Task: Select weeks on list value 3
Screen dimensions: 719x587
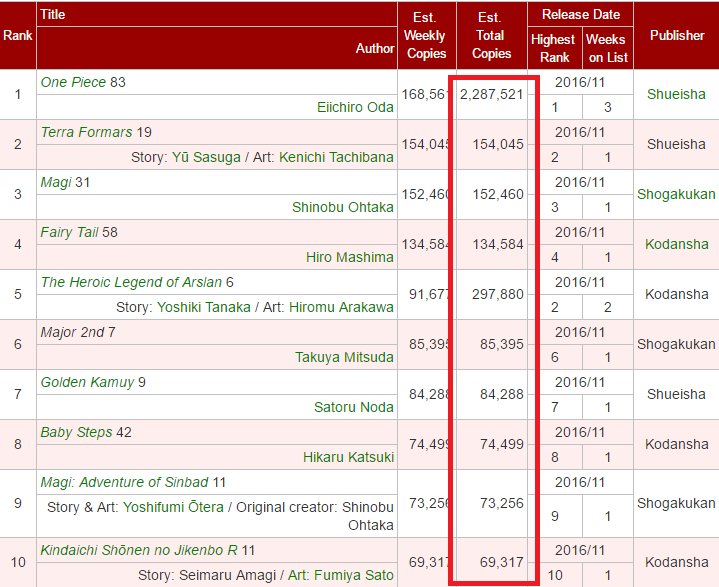Action: [x=608, y=107]
